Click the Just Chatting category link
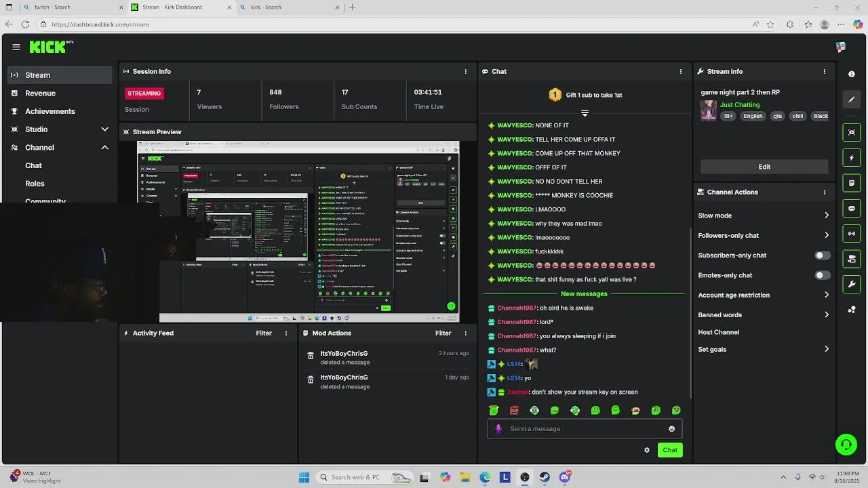The width and height of the screenshot is (868, 488). 740,105
